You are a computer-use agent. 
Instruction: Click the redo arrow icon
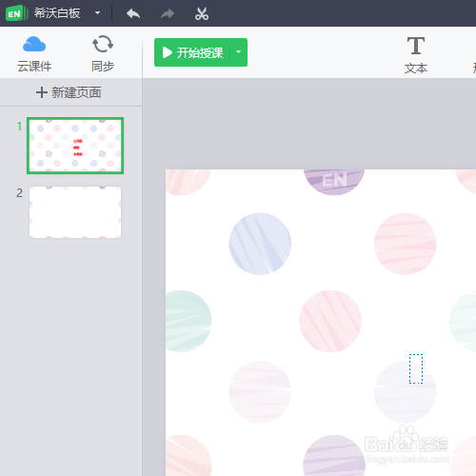point(168,13)
